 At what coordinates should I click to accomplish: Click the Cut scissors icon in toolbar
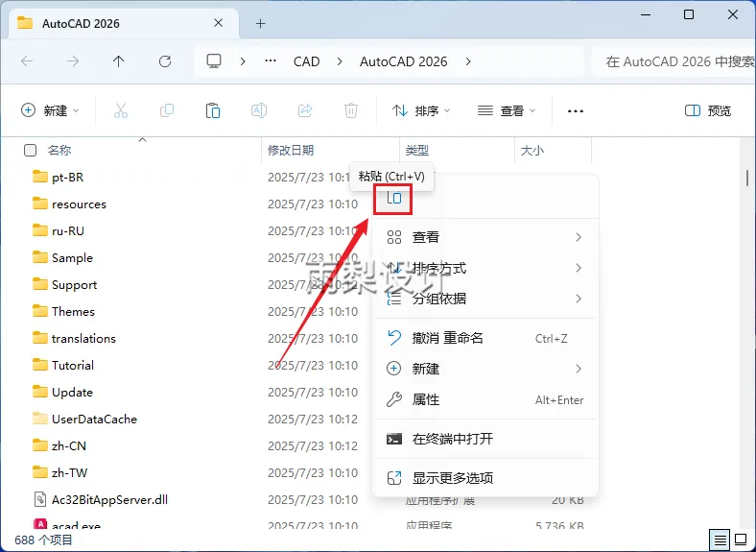point(121,111)
